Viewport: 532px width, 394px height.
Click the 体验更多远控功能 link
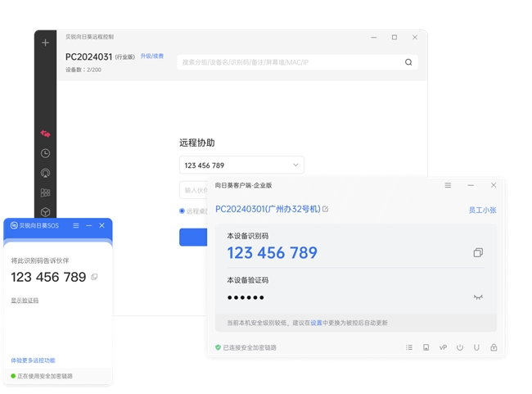[x=33, y=360]
